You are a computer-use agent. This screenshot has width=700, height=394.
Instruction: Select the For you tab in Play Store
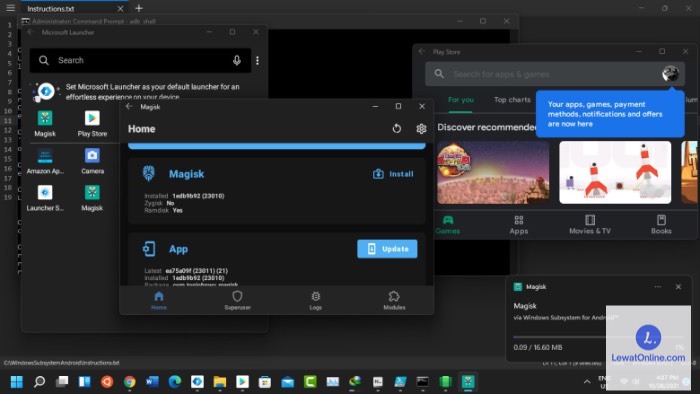(461, 100)
